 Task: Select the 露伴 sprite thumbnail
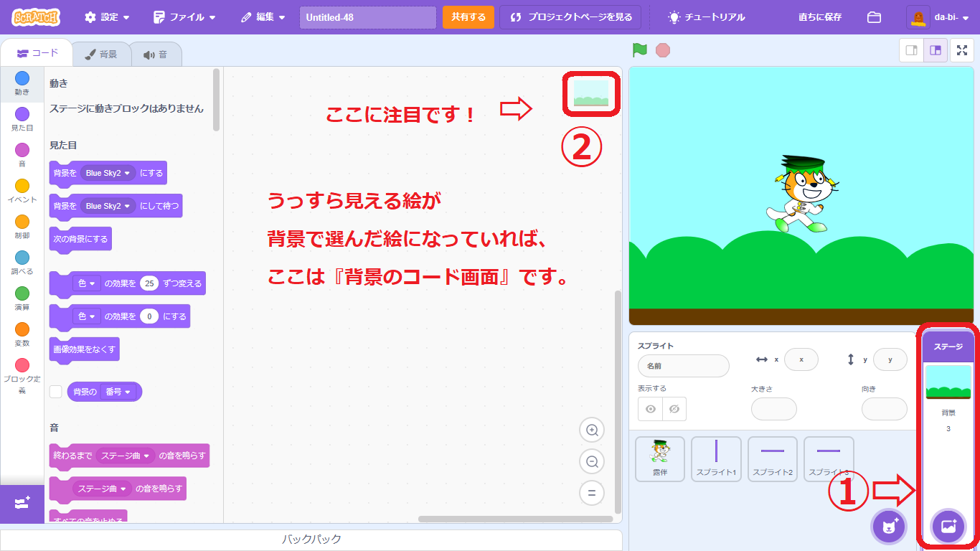660,459
